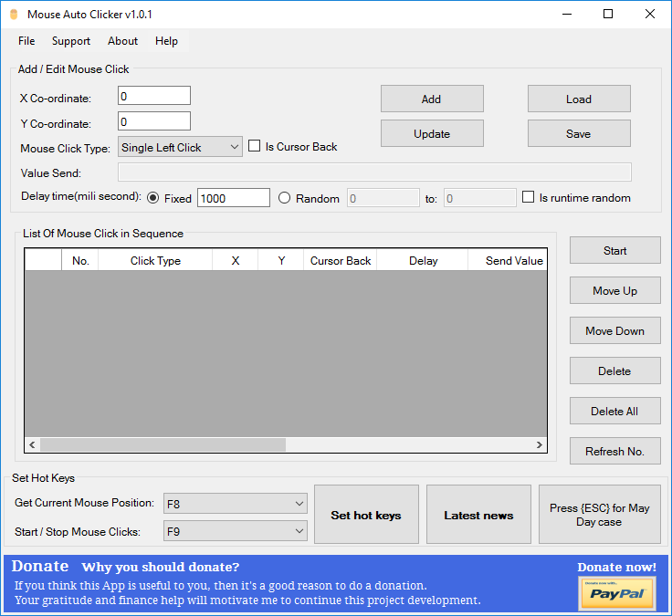
Task: Click the Cursor Back column header
Action: point(341,260)
